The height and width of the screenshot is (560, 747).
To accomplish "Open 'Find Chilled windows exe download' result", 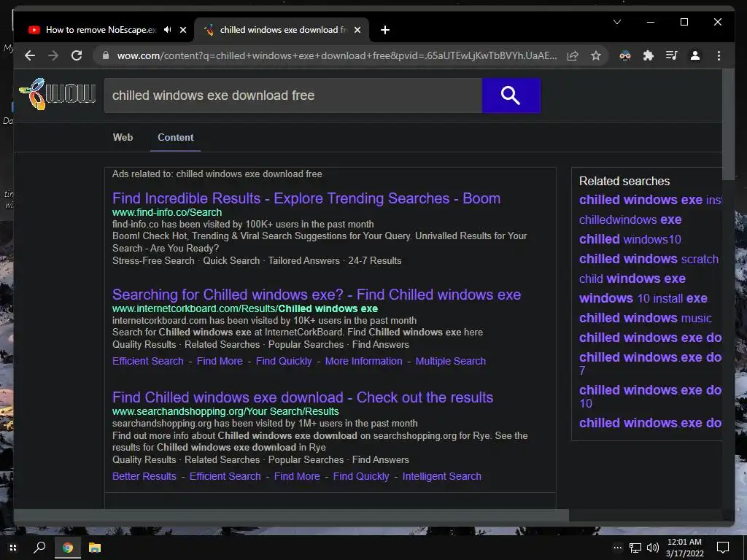I will tap(303, 397).
